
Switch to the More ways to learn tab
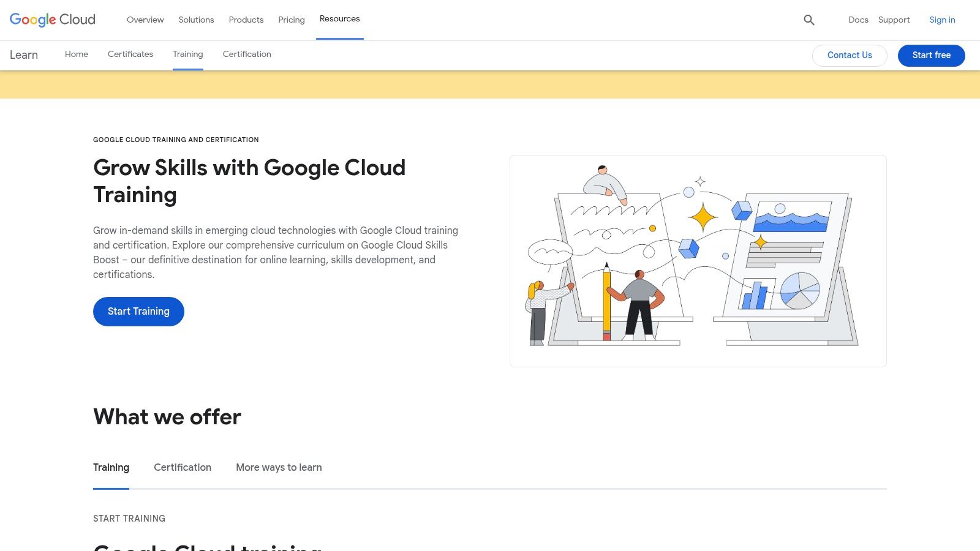pyautogui.click(x=279, y=467)
